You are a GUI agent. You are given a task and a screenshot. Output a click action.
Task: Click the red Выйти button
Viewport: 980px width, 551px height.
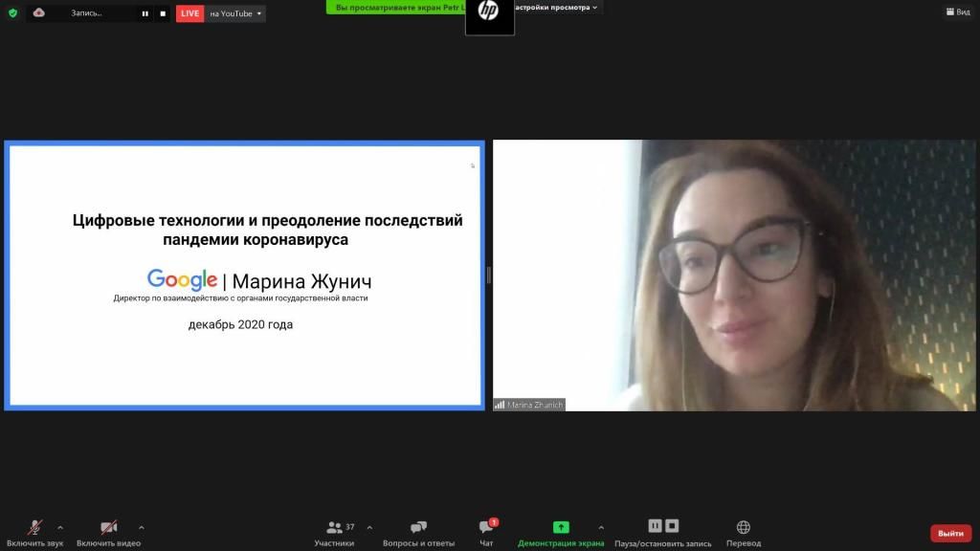[950, 533]
